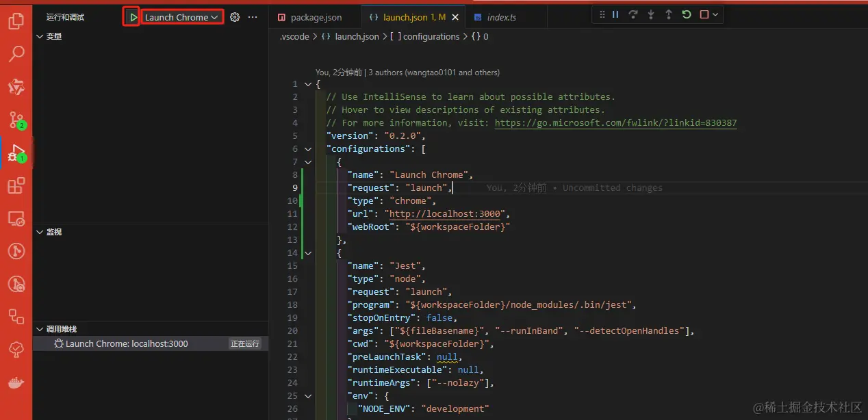The width and height of the screenshot is (868, 420).
Task: Switch to the package.json tab
Action: (x=315, y=17)
